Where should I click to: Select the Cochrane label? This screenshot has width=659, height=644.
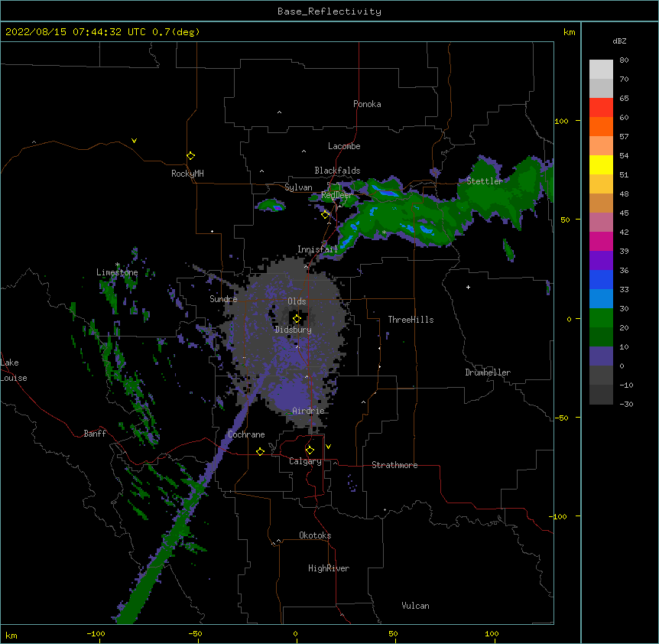click(x=246, y=434)
